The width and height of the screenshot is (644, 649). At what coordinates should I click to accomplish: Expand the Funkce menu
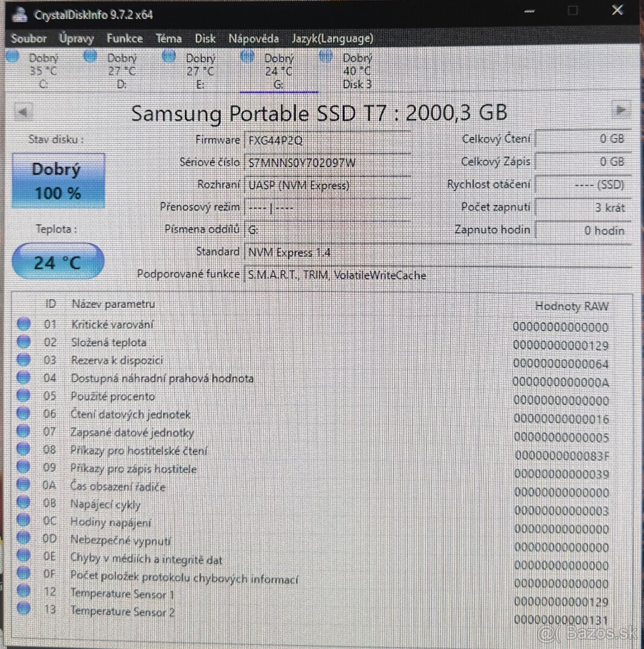point(125,38)
